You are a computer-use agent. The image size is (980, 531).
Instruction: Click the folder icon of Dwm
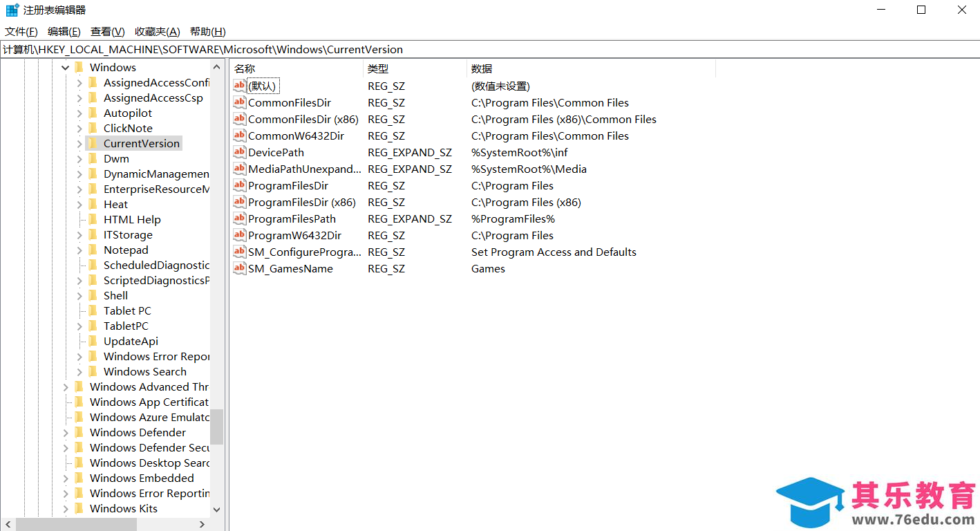pos(93,158)
